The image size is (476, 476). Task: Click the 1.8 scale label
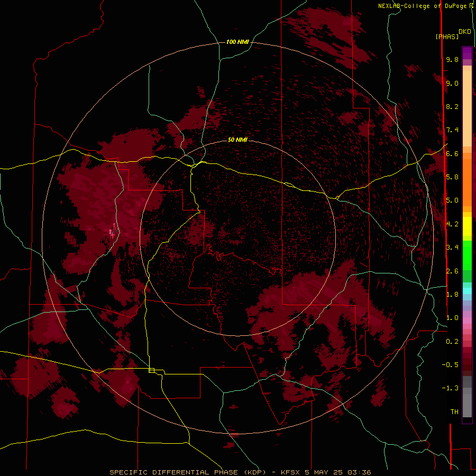452,295
